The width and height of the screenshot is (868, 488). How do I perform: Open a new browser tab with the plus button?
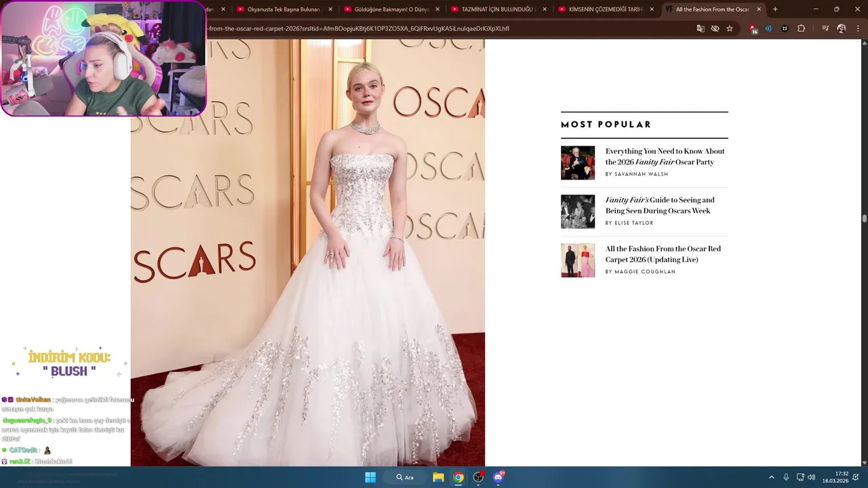(x=775, y=9)
